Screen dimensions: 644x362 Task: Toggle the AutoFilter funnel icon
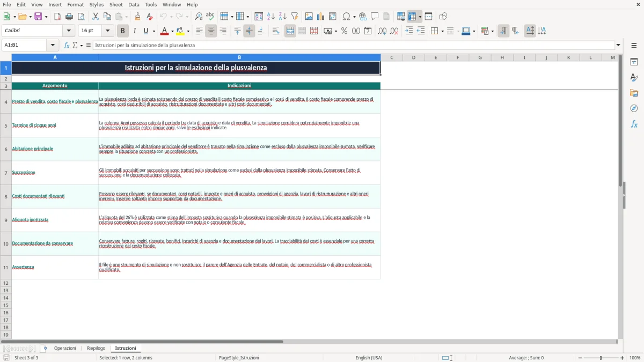click(x=295, y=17)
